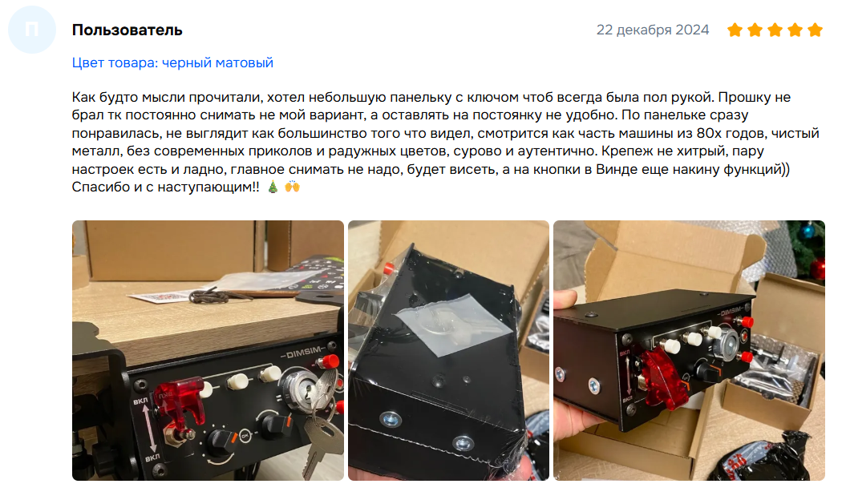Click the text 'Спасибо и с наступающим!!'
This screenshot has width=846, height=504.
click(x=166, y=187)
